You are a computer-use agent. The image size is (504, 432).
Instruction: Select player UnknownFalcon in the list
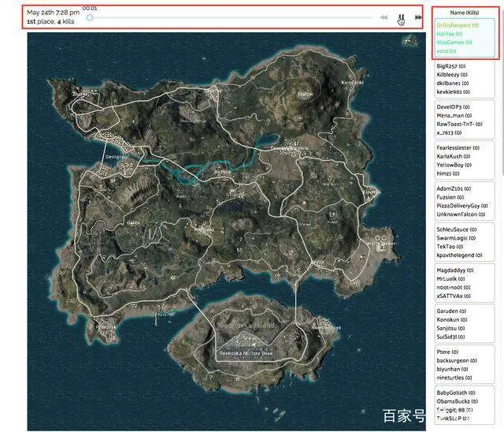461,214
